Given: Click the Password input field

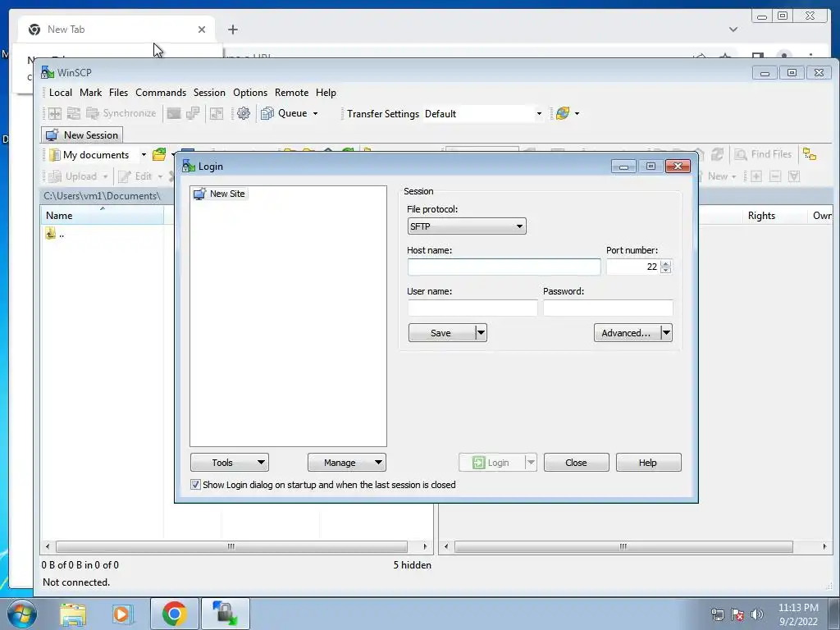Looking at the screenshot, I should pos(608,308).
